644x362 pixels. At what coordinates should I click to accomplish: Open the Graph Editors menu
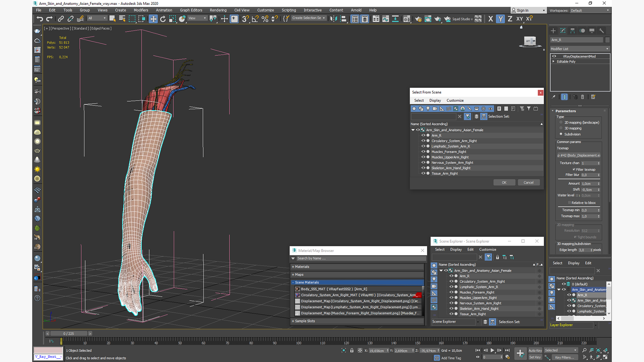pyautogui.click(x=191, y=10)
